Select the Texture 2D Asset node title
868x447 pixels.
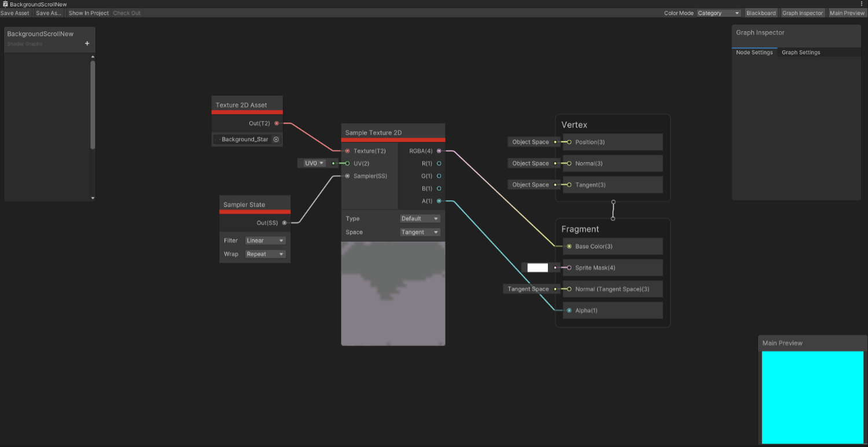click(241, 105)
